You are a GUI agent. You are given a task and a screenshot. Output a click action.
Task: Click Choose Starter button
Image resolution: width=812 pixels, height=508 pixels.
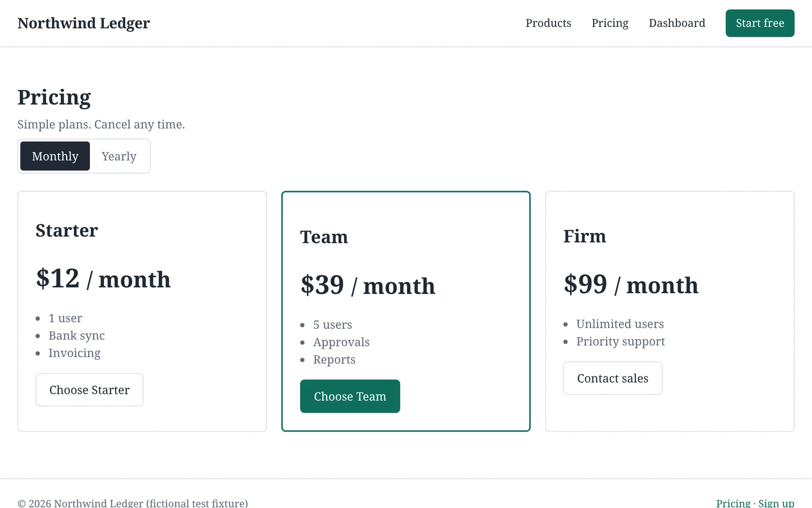pos(89,389)
